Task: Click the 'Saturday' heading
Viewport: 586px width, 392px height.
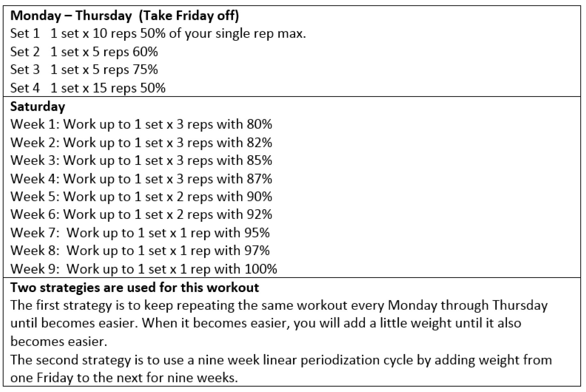Action: tap(37, 106)
